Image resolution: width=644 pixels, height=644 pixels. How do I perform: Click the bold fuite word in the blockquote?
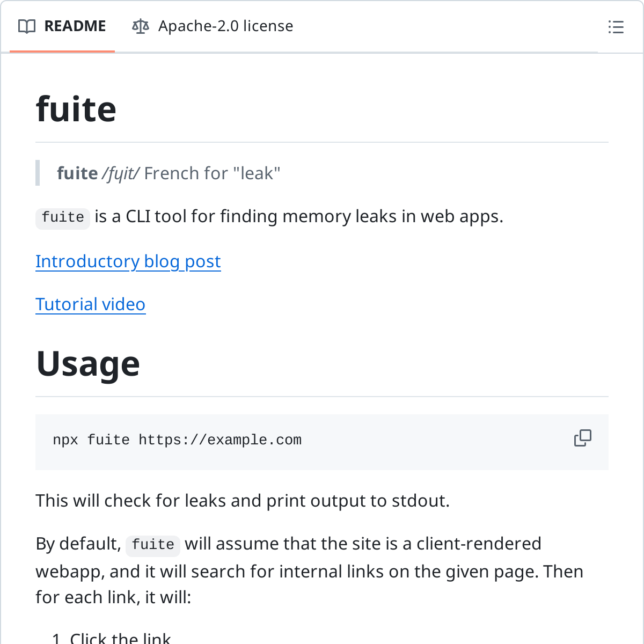click(x=77, y=173)
